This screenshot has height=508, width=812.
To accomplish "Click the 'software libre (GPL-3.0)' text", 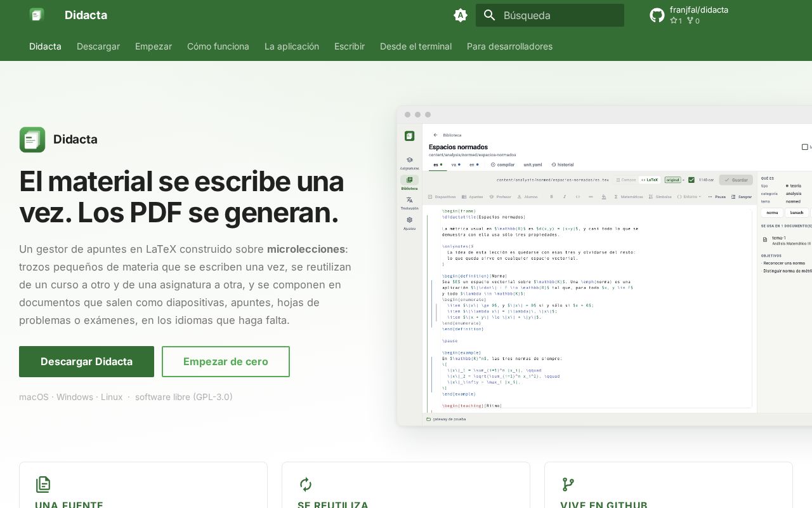I will 184,397.
